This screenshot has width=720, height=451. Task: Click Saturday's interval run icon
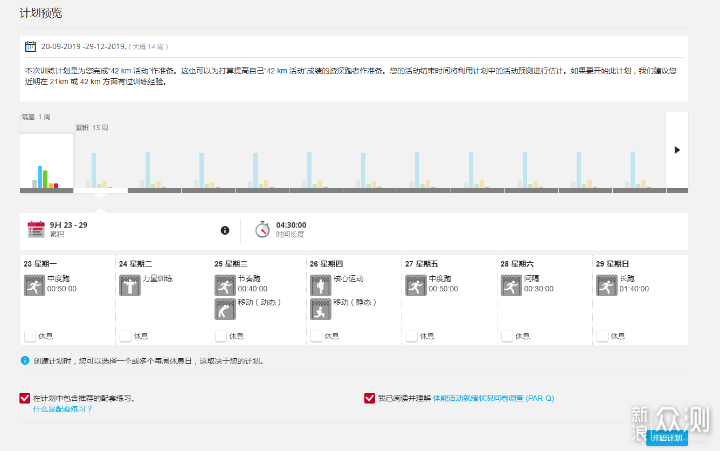(511, 285)
